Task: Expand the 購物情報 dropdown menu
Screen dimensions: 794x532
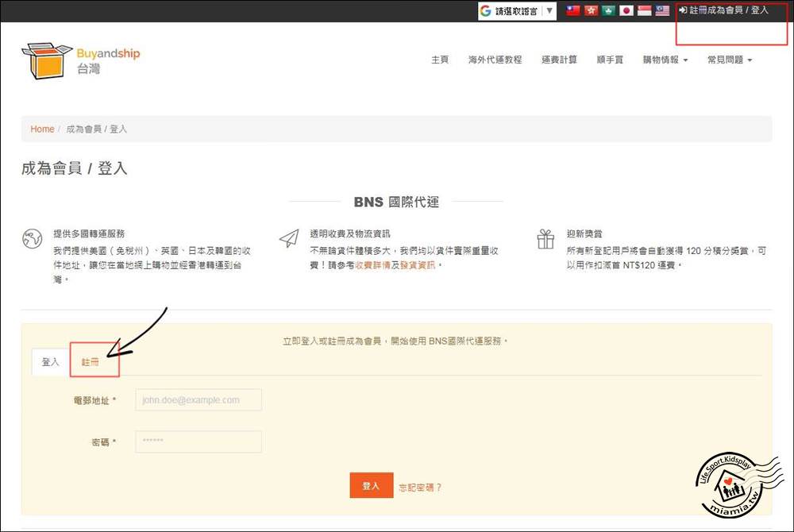Action: [x=665, y=60]
